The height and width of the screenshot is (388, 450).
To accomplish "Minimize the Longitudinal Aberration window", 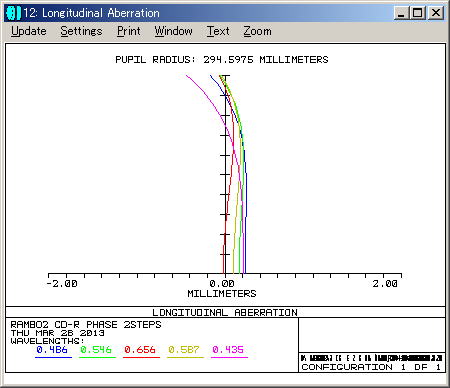I will coord(401,13).
